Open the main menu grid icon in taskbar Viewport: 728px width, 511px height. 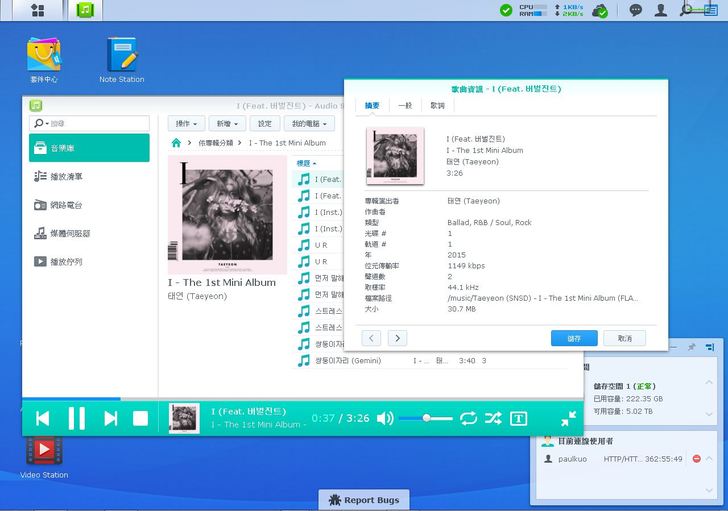[37, 10]
